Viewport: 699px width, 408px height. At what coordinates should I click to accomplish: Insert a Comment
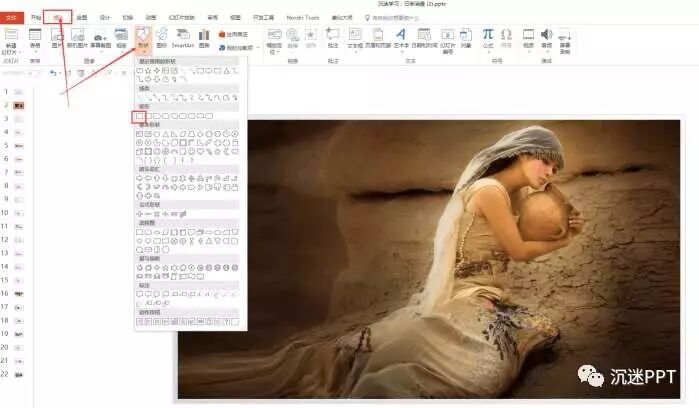333,37
